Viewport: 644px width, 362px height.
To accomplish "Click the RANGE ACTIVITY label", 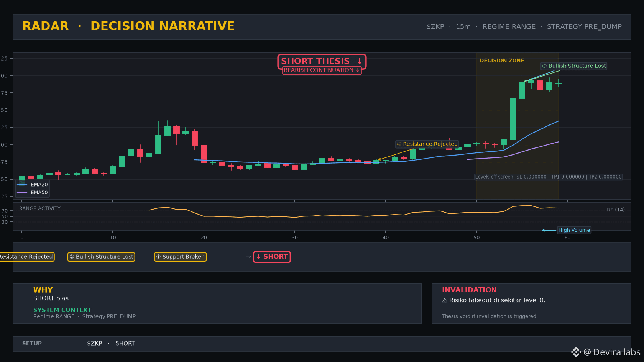I will click(40, 209).
